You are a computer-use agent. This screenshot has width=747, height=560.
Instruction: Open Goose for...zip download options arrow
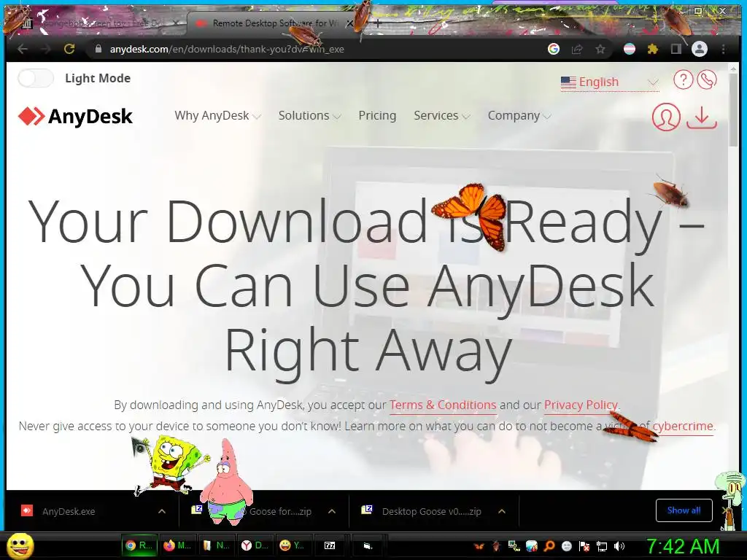point(332,511)
